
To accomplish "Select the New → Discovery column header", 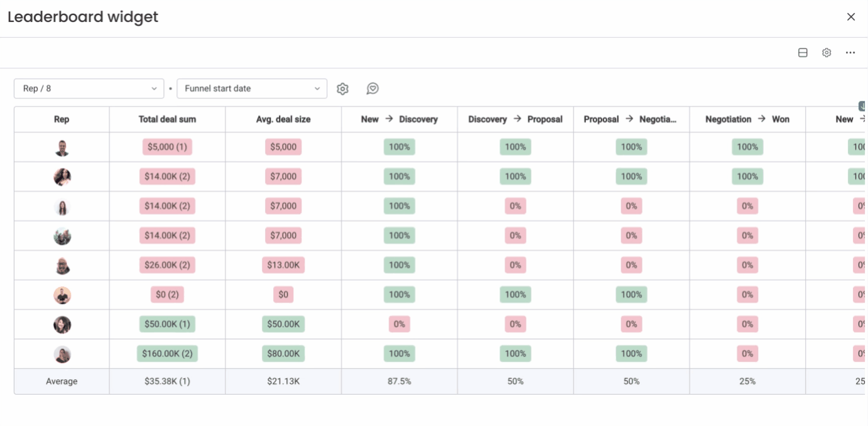I will [x=399, y=119].
